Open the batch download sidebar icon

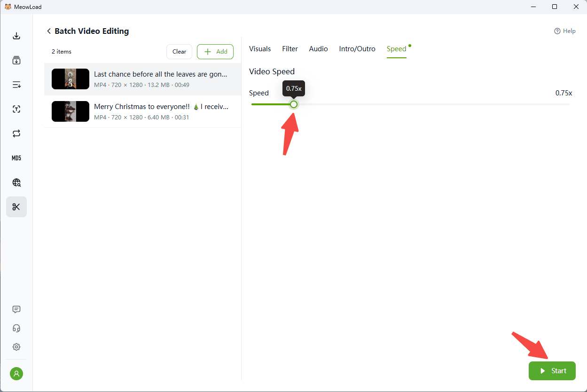(16, 60)
